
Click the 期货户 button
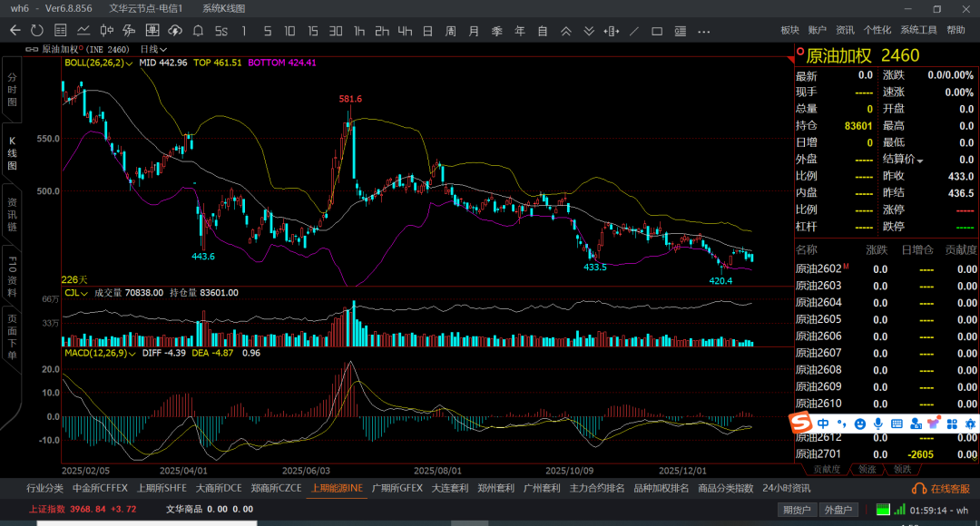pyautogui.click(x=797, y=510)
